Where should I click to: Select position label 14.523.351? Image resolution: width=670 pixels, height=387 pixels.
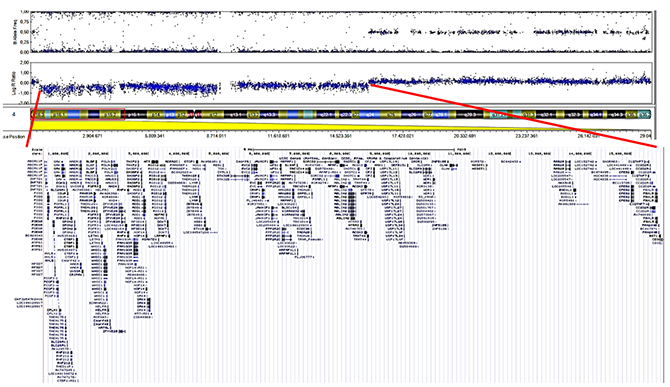click(341, 136)
